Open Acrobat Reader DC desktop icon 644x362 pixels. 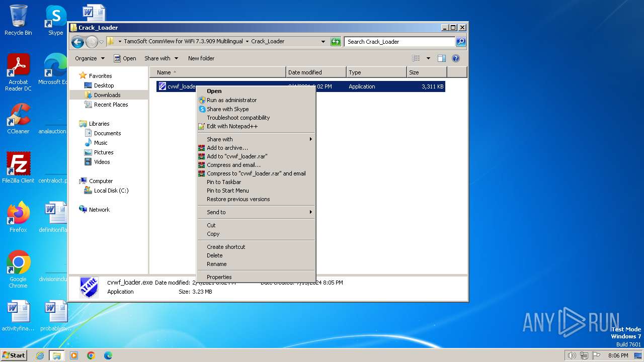point(18,72)
